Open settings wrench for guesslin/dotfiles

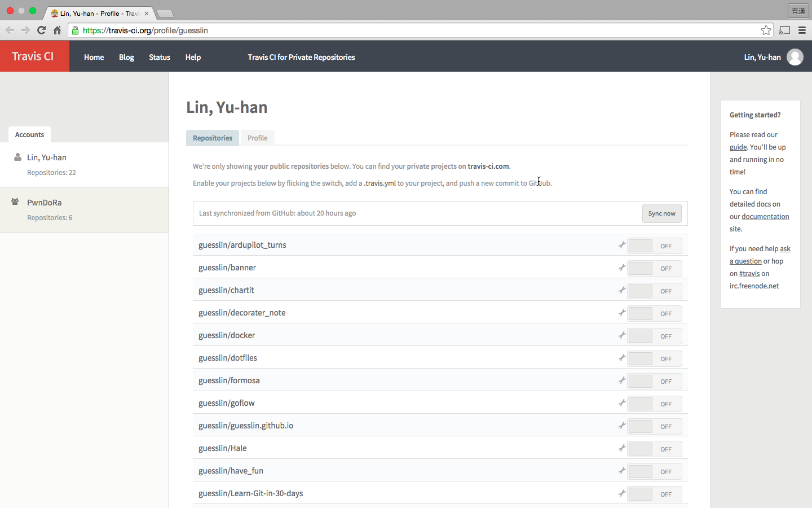(622, 358)
